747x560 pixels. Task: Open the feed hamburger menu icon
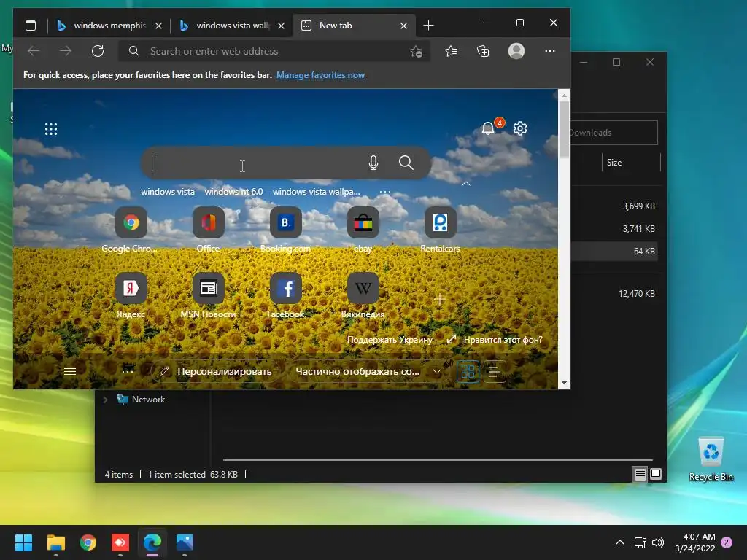70,371
